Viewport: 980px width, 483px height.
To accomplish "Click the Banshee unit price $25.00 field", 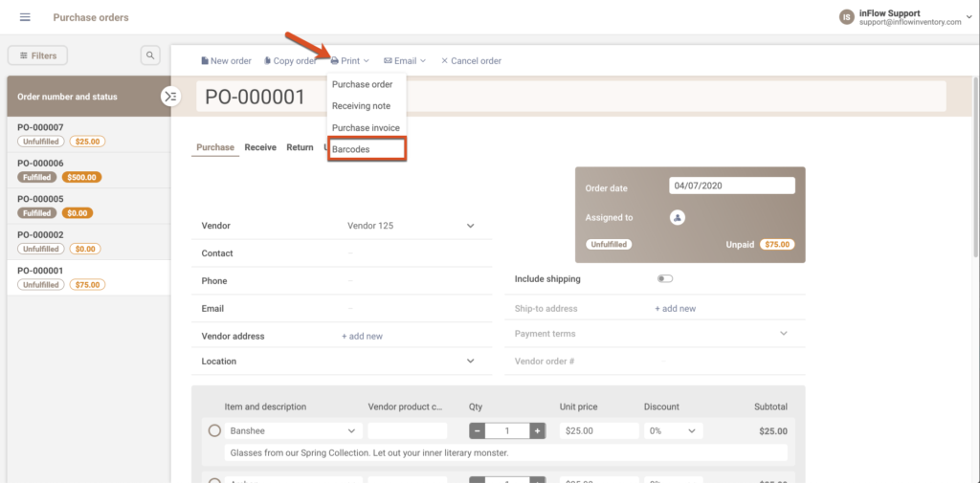I will tap(599, 431).
